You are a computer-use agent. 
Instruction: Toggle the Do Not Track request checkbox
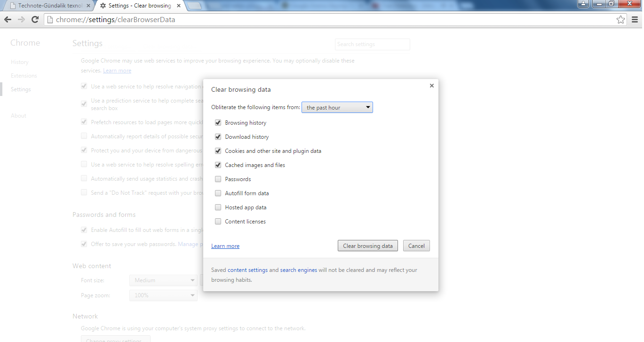pyautogui.click(x=84, y=192)
